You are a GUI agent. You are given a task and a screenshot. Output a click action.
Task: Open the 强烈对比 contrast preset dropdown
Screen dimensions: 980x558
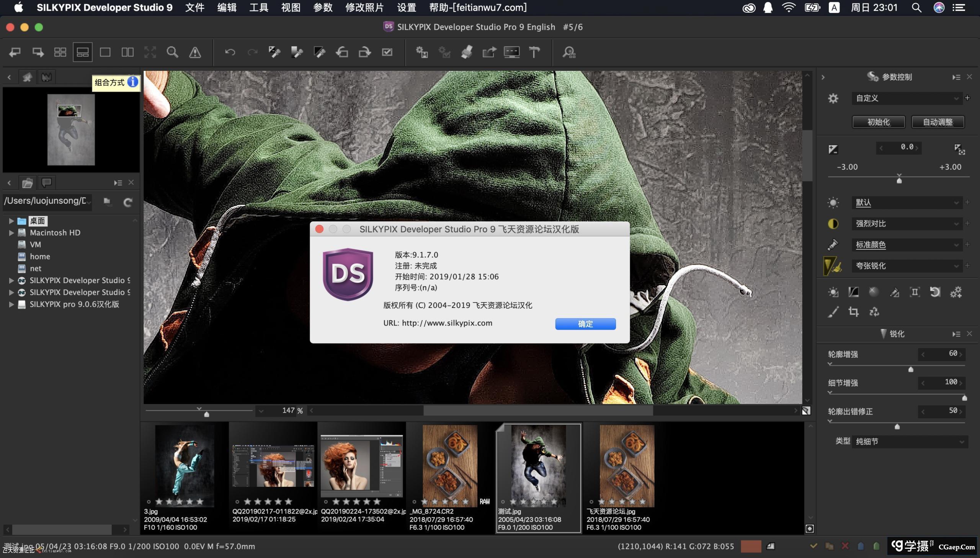pos(907,223)
